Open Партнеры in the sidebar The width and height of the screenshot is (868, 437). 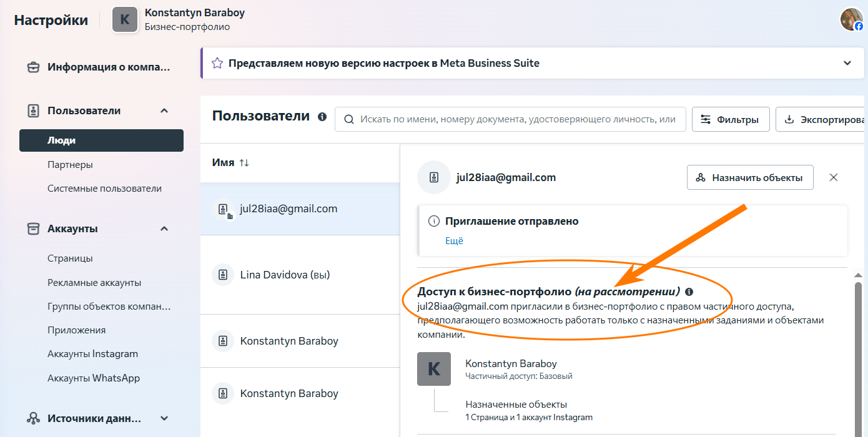pos(70,165)
